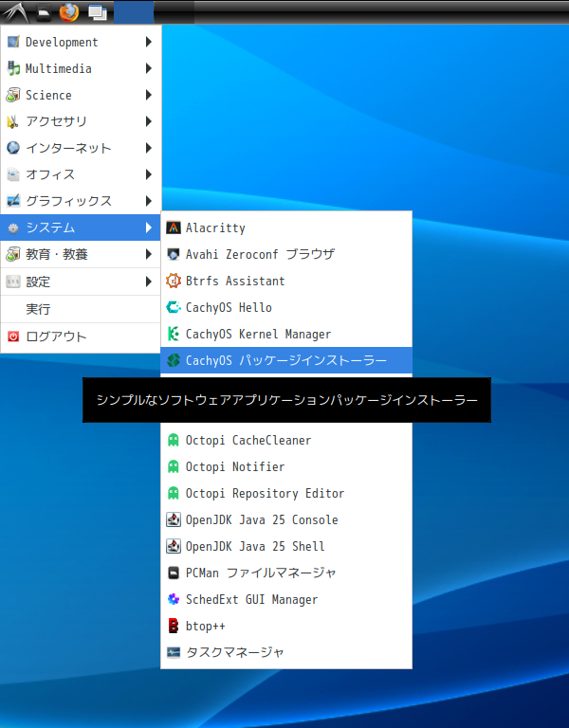This screenshot has height=728, width=569.
Task: Click the OpenJDK Java 25 Console icon
Action: pos(174,519)
